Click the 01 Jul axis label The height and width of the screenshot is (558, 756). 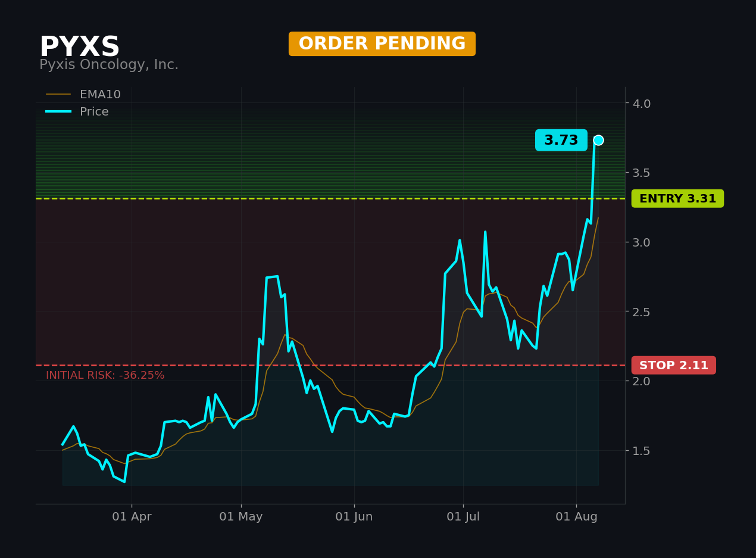(463, 517)
